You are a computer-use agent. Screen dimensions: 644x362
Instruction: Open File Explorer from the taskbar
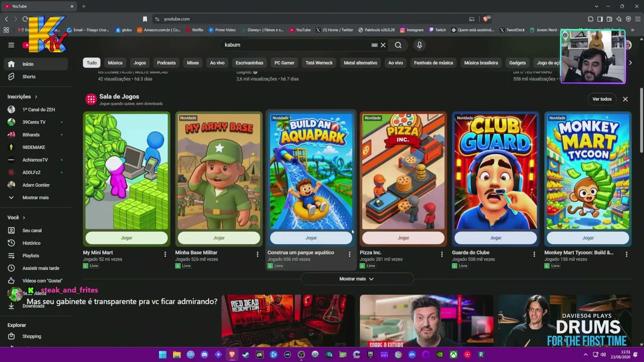tap(177, 354)
